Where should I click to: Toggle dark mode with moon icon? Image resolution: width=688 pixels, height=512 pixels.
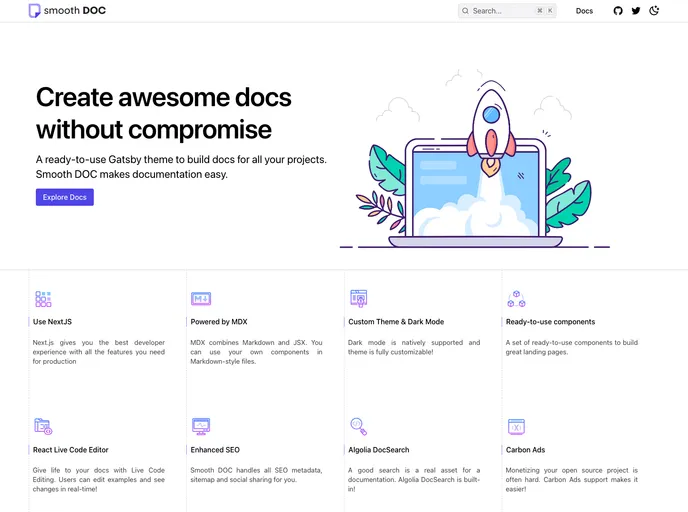655,11
